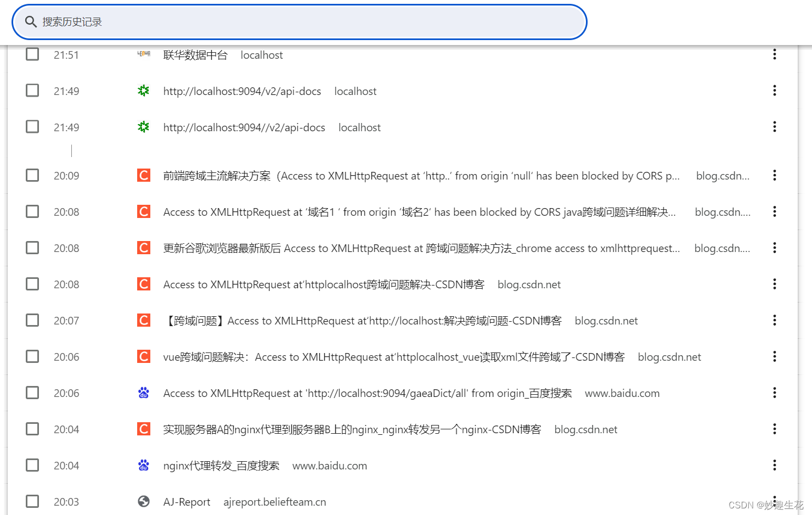Click the 联华数据中台 site favicon
This screenshot has width=812, height=515.
point(143,54)
